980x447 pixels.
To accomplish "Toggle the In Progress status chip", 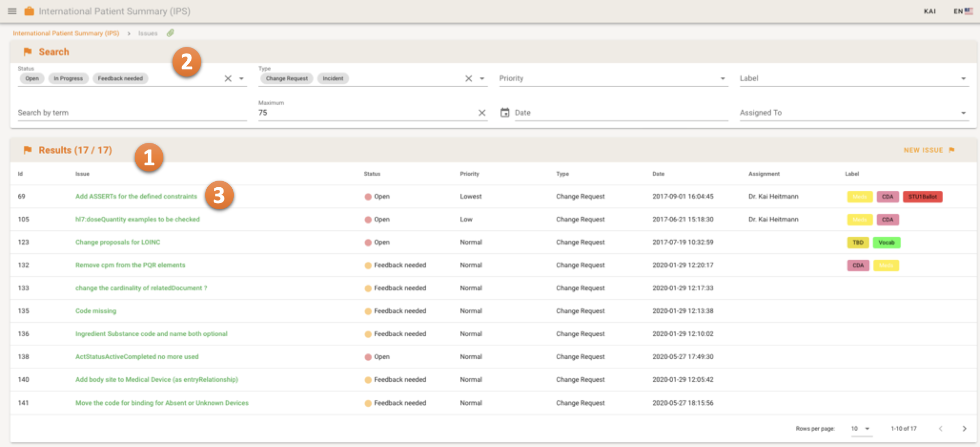I will tap(68, 79).
